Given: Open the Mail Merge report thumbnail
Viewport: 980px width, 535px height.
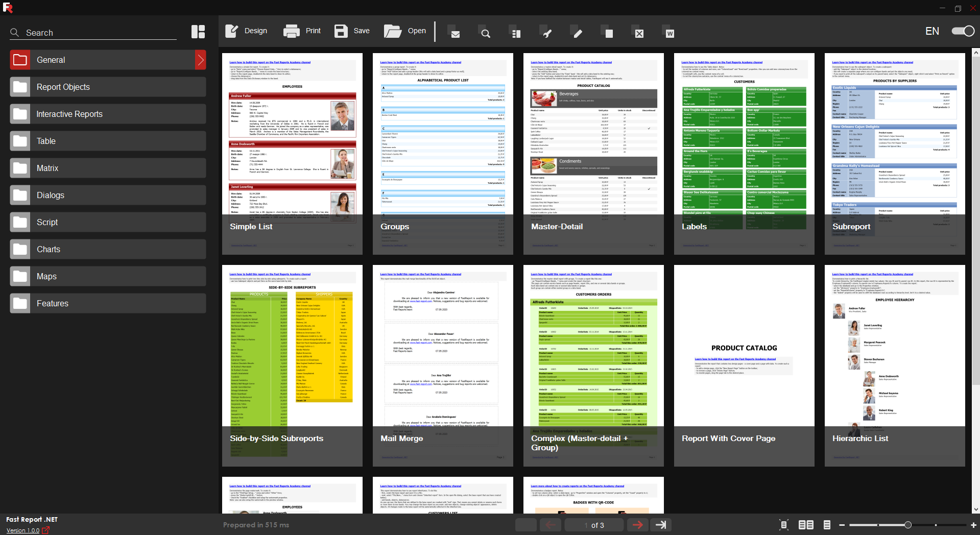Looking at the screenshot, I should coord(443,366).
